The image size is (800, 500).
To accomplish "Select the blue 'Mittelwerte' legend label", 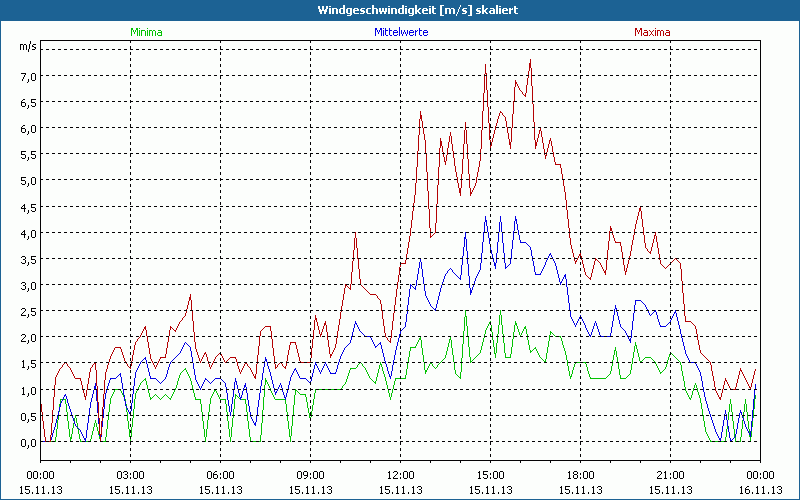I will pyautogui.click(x=401, y=32).
